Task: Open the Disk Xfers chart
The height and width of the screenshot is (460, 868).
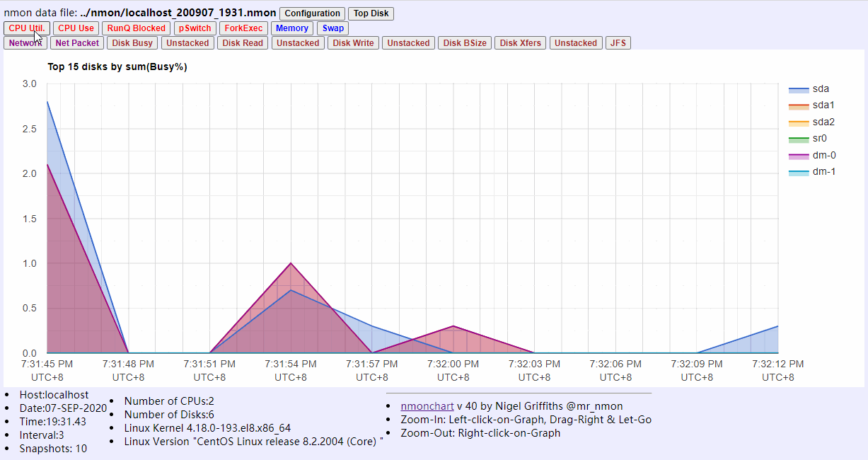Action: [x=520, y=42]
